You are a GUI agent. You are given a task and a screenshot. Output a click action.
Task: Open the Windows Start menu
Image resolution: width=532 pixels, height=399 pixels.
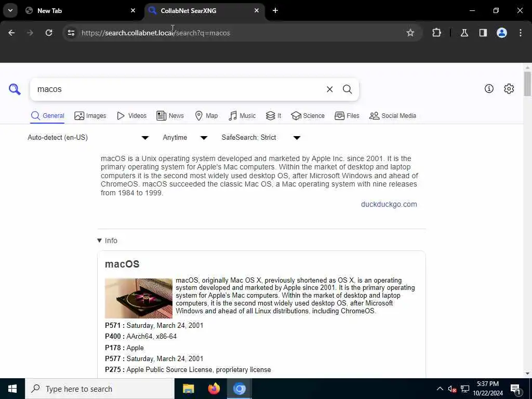click(12, 389)
